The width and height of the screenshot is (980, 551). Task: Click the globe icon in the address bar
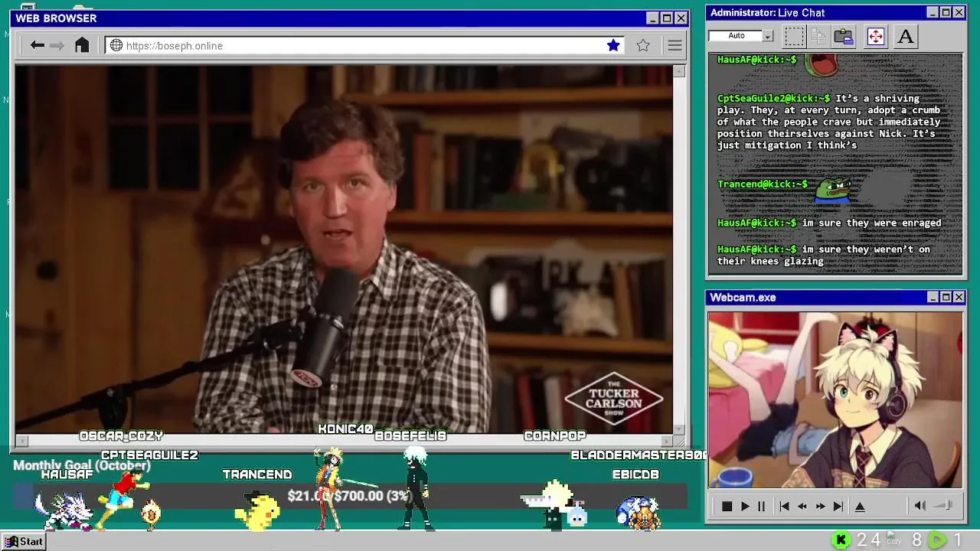(116, 45)
